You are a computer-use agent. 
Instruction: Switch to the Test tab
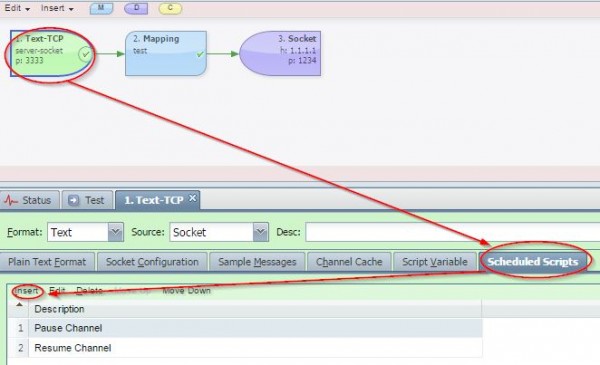click(x=87, y=200)
